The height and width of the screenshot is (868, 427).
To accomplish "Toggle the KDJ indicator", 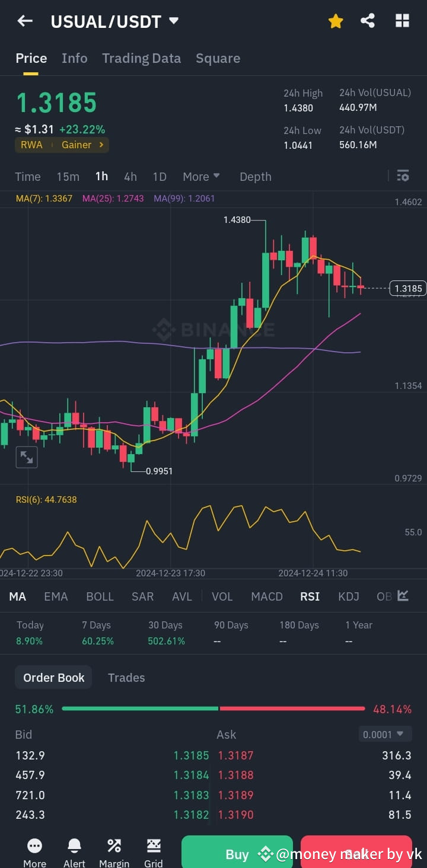I will [349, 596].
